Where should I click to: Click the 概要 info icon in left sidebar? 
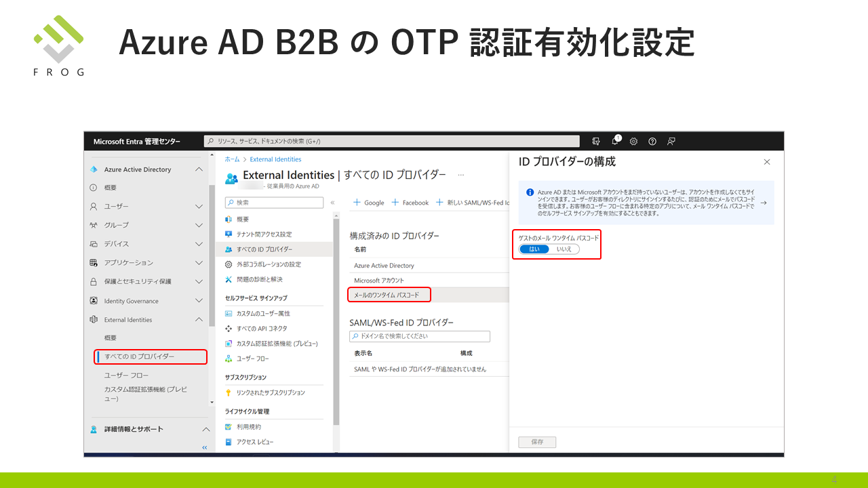[94, 188]
